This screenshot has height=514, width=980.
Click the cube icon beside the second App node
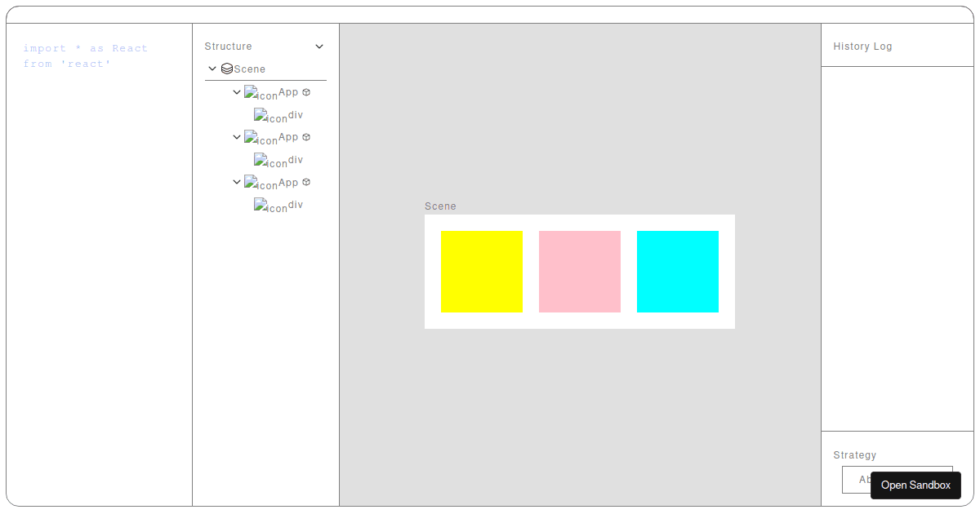point(306,137)
